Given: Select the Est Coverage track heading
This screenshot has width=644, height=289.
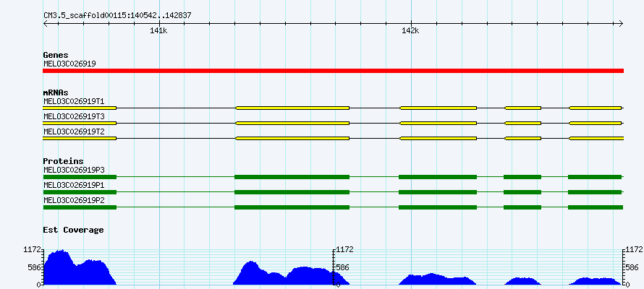Looking at the screenshot, I should (x=74, y=230).
